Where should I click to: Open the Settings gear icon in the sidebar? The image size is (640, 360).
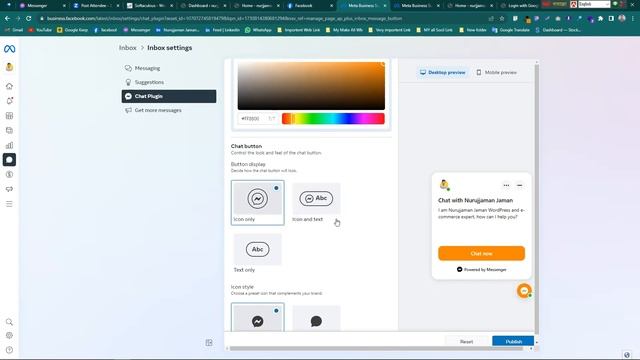pyautogui.click(x=9, y=336)
